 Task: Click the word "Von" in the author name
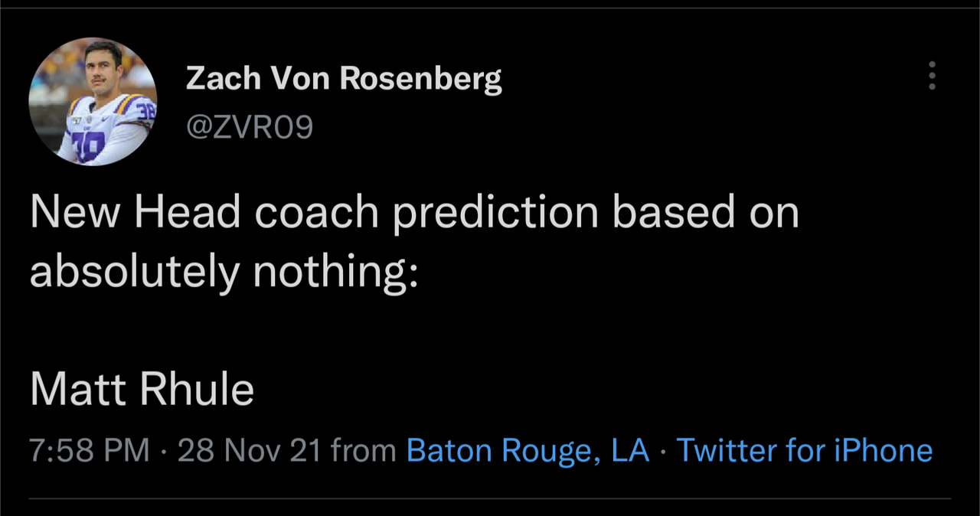tap(295, 78)
